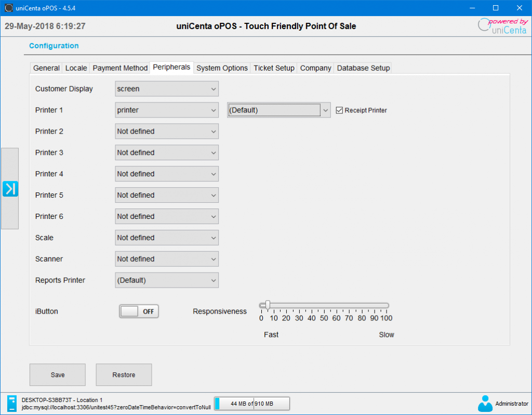Viewport: 532px width, 415px height.
Task: Switch to the Ticket Setup tab
Action: tap(273, 68)
